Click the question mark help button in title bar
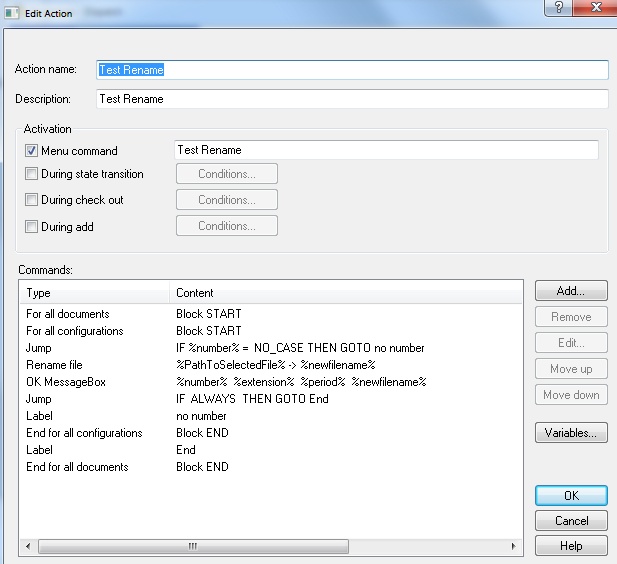617x564 pixels. coord(559,7)
